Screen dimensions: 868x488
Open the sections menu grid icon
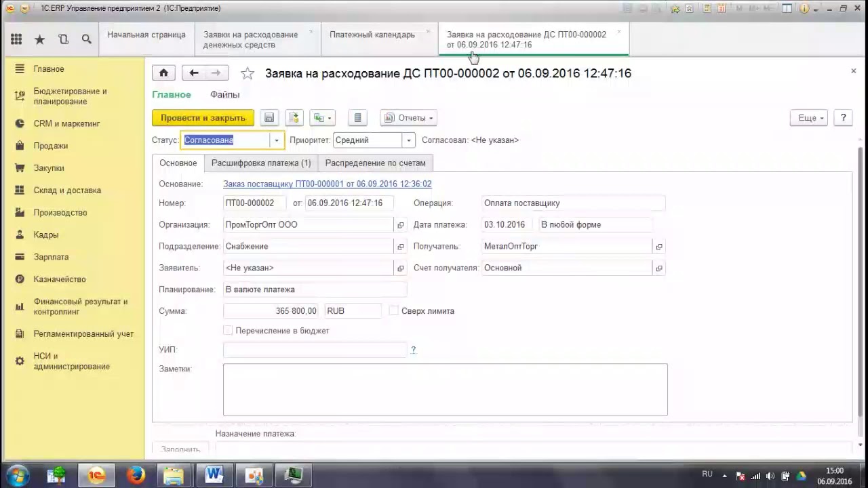click(x=16, y=39)
